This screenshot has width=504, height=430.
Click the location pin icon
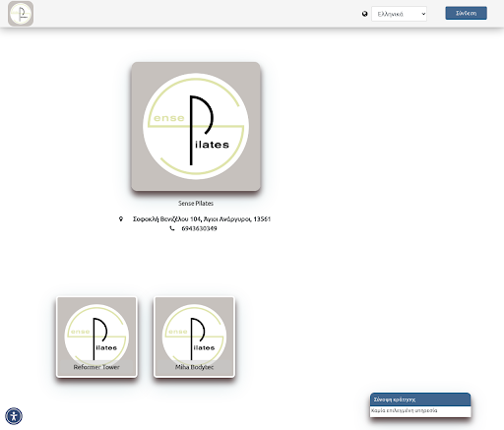point(121,218)
